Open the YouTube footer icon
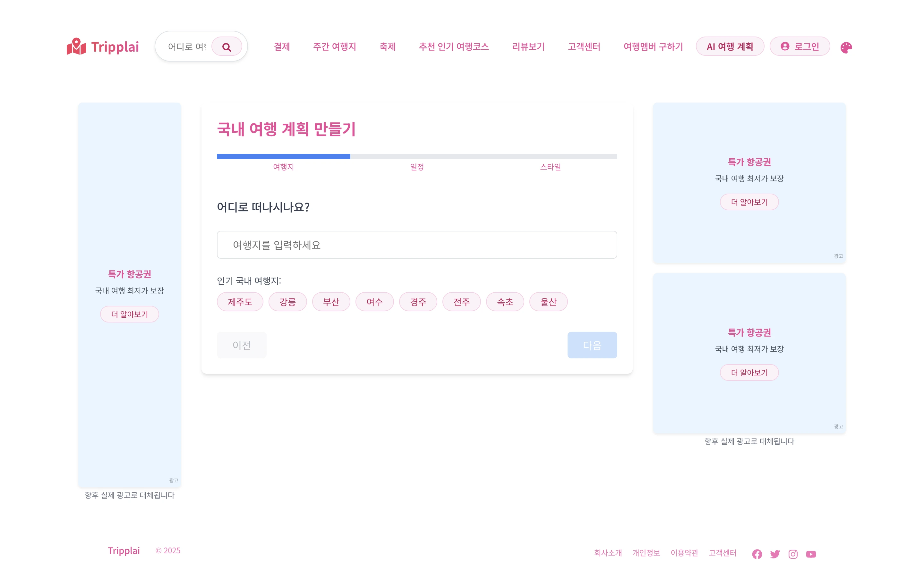Screen dimensions: 924x577 coord(811,554)
